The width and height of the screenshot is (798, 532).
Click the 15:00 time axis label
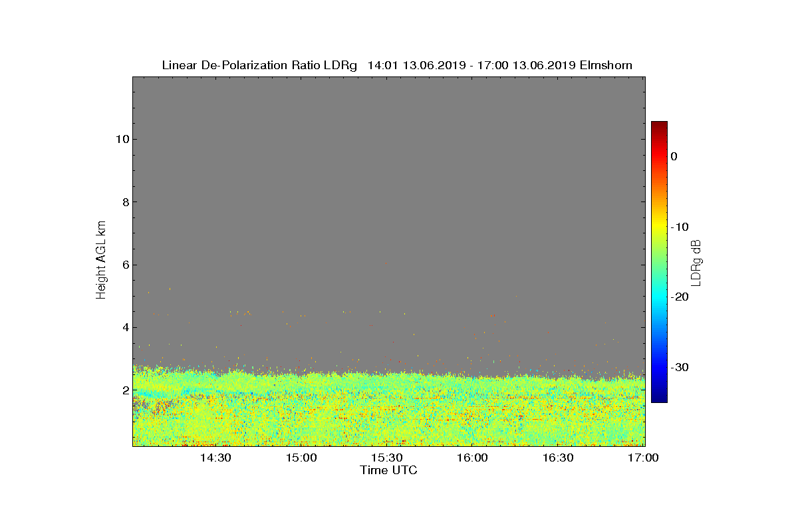[x=301, y=458]
